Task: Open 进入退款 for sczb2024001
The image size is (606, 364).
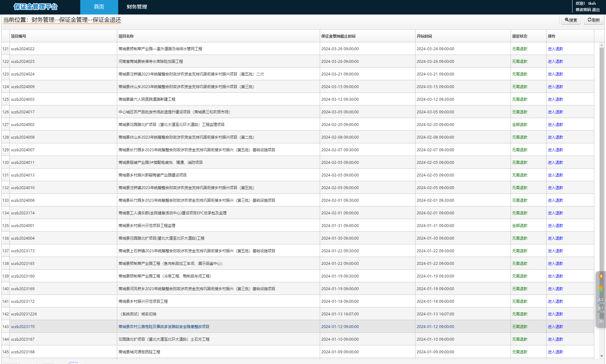Action: (x=555, y=226)
